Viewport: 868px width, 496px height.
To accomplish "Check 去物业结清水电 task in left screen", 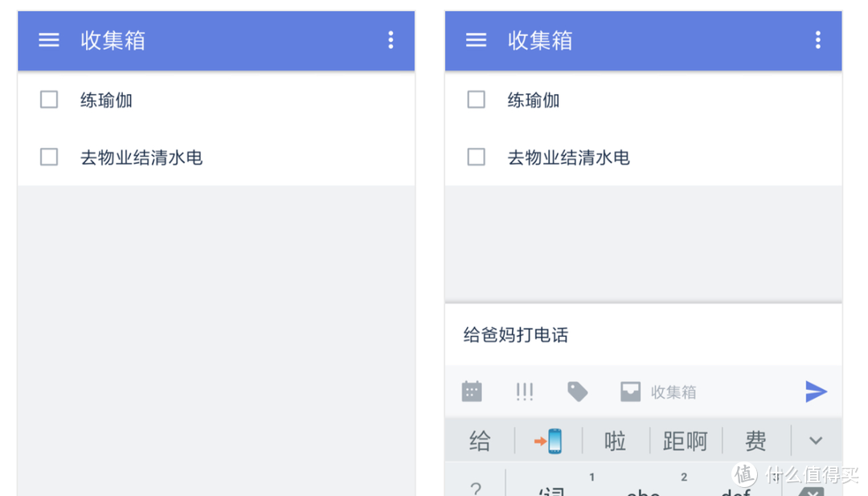I will pyautogui.click(x=49, y=157).
